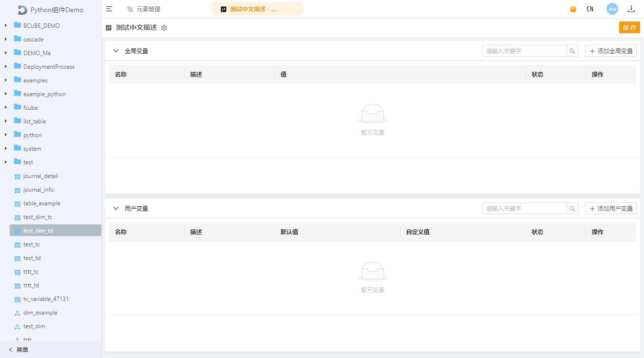The height and width of the screenshot is (358, 644).
Task: Click the table icon beside journal_detail
Action: tap(18, 176)
